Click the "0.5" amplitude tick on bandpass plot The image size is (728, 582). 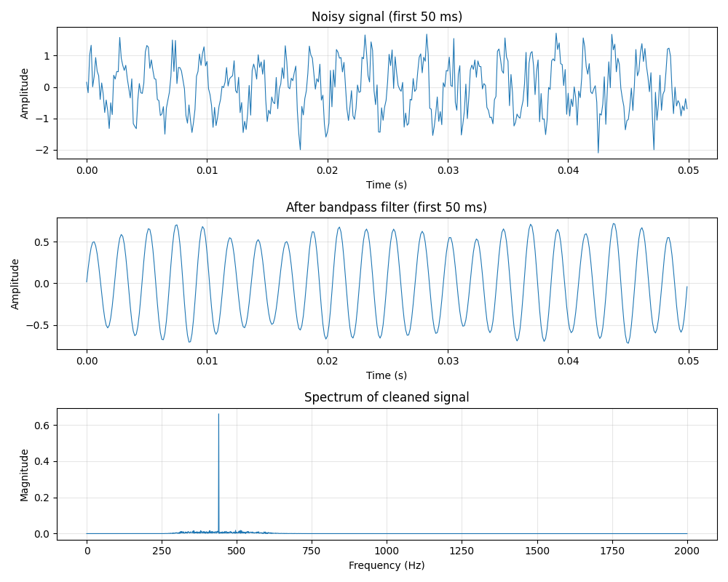pos(41,242)
